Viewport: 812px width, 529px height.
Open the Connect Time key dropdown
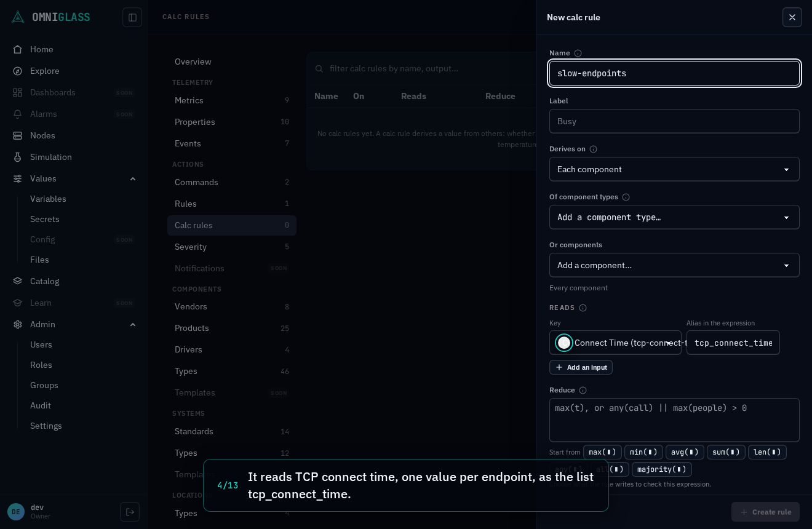pyautogui.click(x=615, y=343)
